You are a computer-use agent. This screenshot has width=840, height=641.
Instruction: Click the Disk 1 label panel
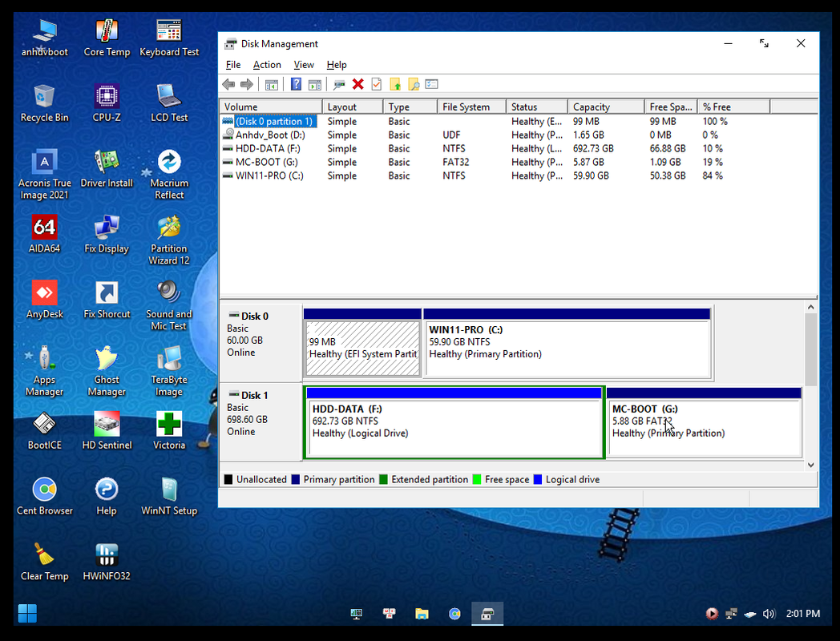click(x=260, y=421)
